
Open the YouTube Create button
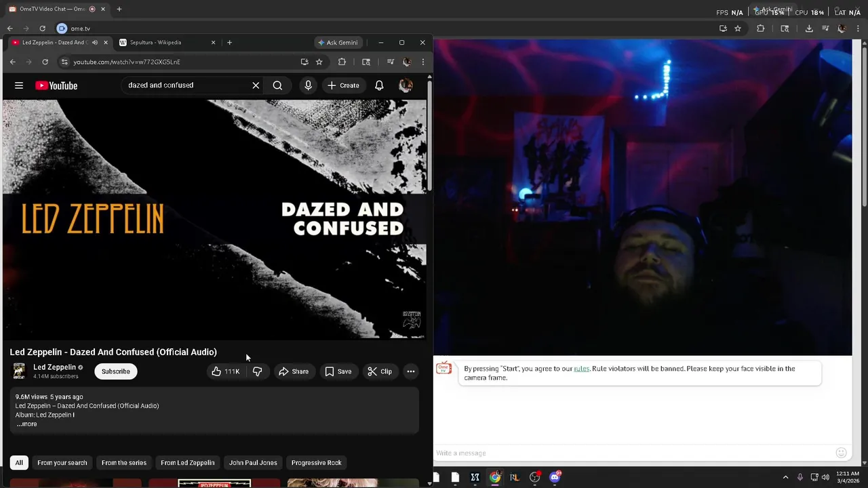(x=343, y=85)
